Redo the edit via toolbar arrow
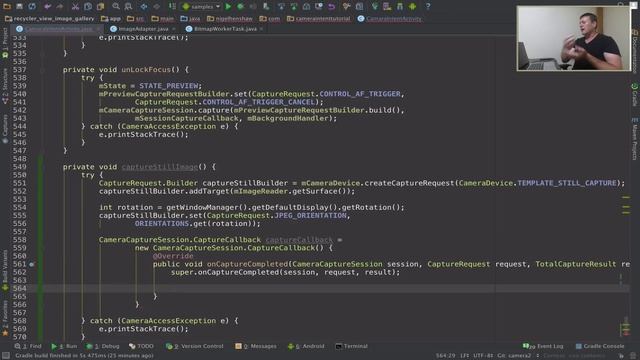The image size is (640, 360). (x=60, y=7)
